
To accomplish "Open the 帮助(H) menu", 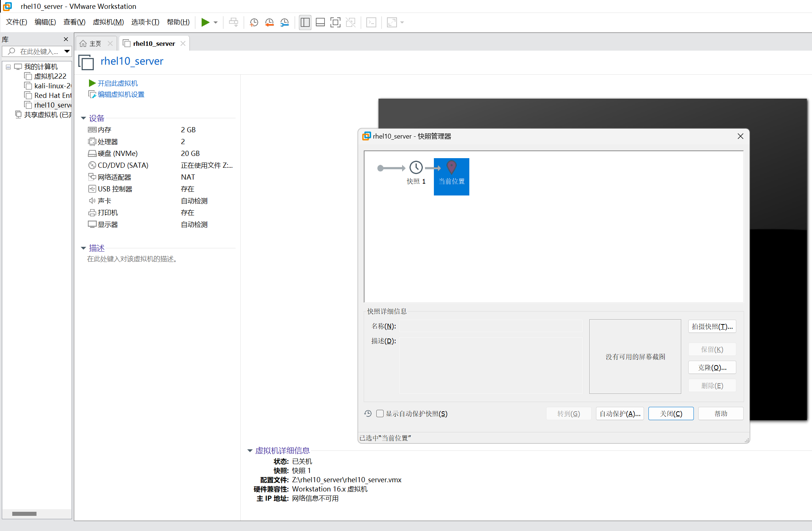I will [x=178, y=22].
